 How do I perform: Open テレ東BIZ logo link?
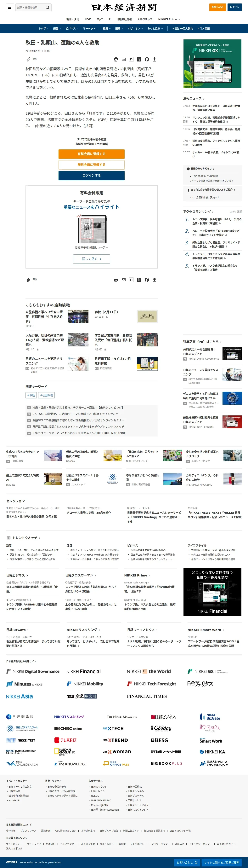[x=65, y=740]
